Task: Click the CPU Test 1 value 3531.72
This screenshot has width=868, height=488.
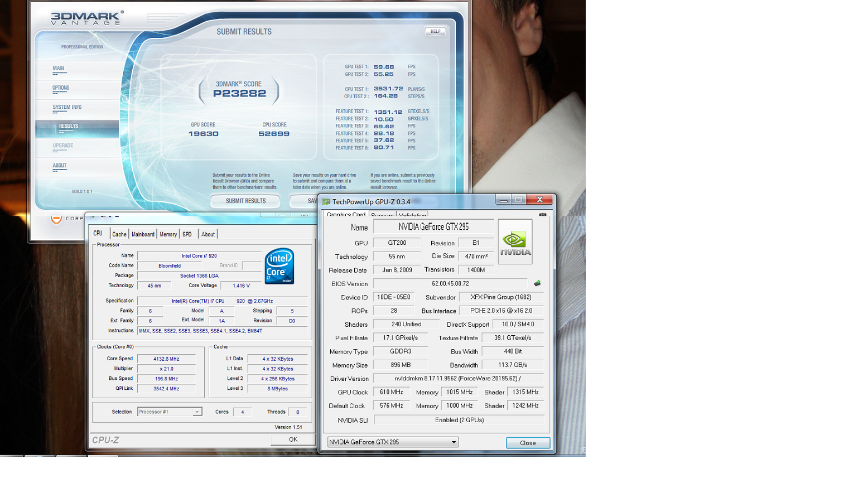Action: coord(388,89)
